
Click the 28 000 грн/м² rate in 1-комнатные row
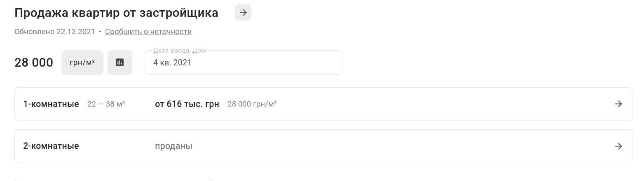point(252,104)
